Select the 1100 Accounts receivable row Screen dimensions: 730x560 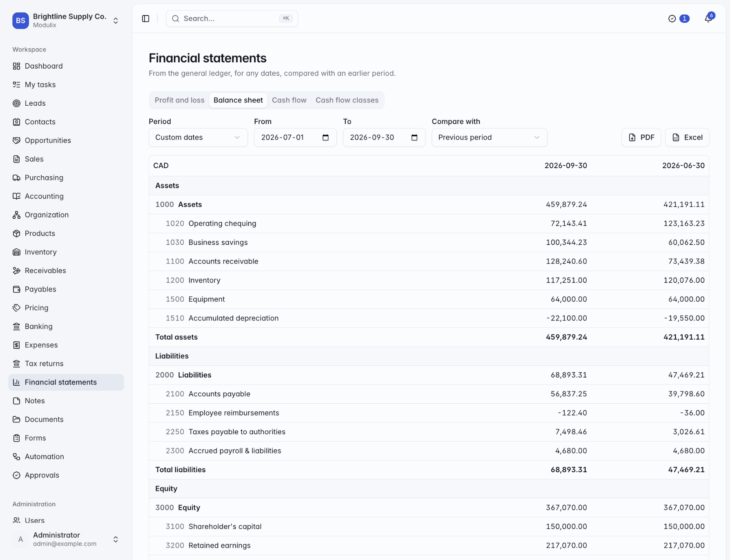tap(429, 262)
